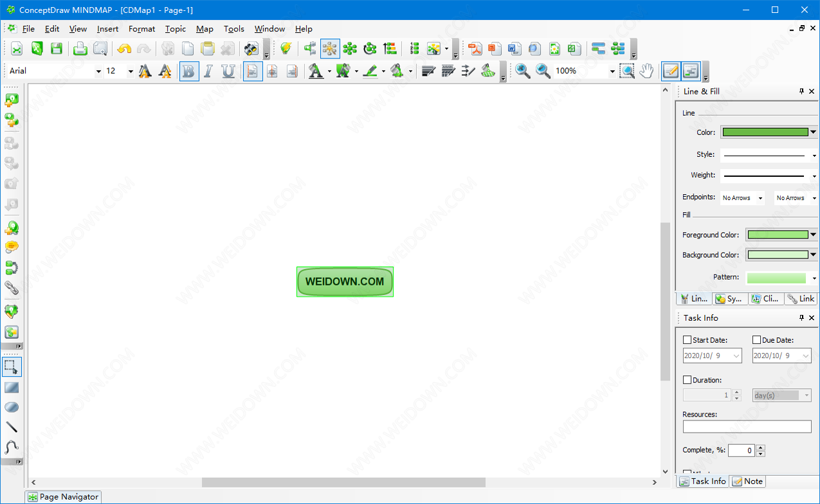This screenshot has height=504, width=820.
Task: Pick the Background Color swatch
Action: 778,255
